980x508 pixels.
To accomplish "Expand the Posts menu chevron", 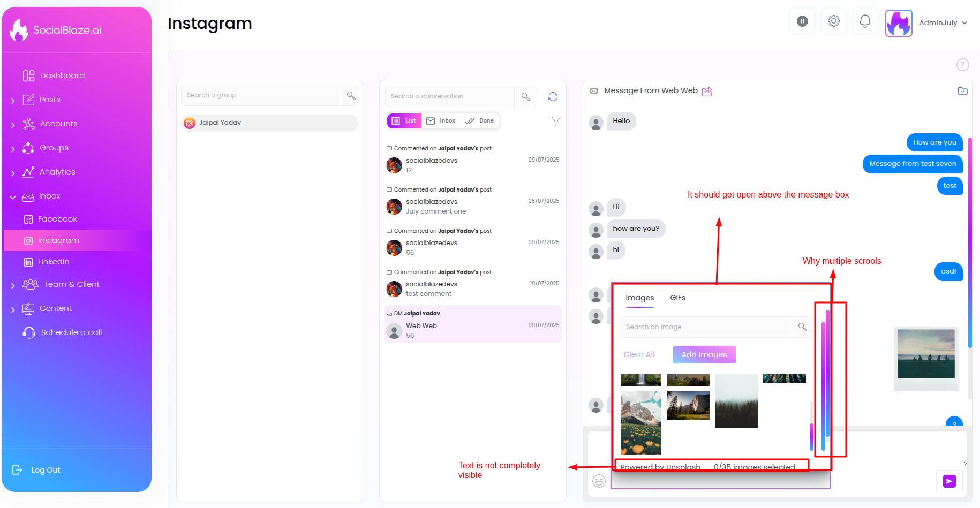I will 13,100.
